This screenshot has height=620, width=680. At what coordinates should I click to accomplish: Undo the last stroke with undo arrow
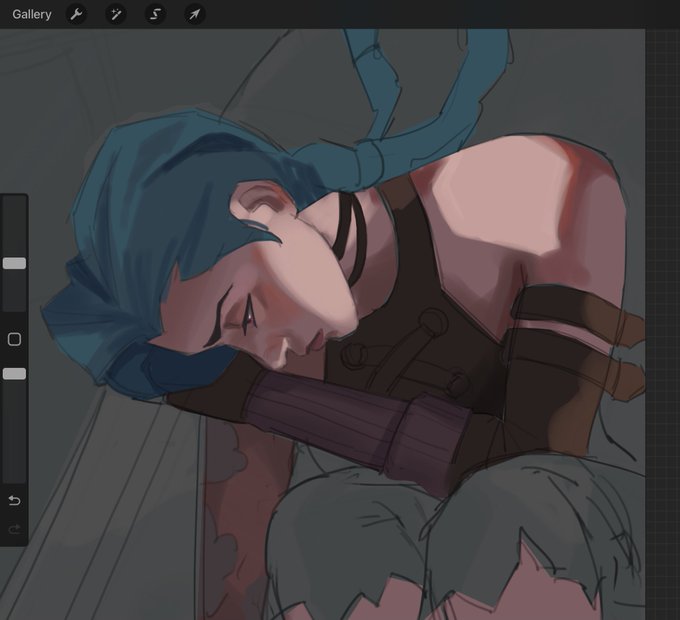14,501
